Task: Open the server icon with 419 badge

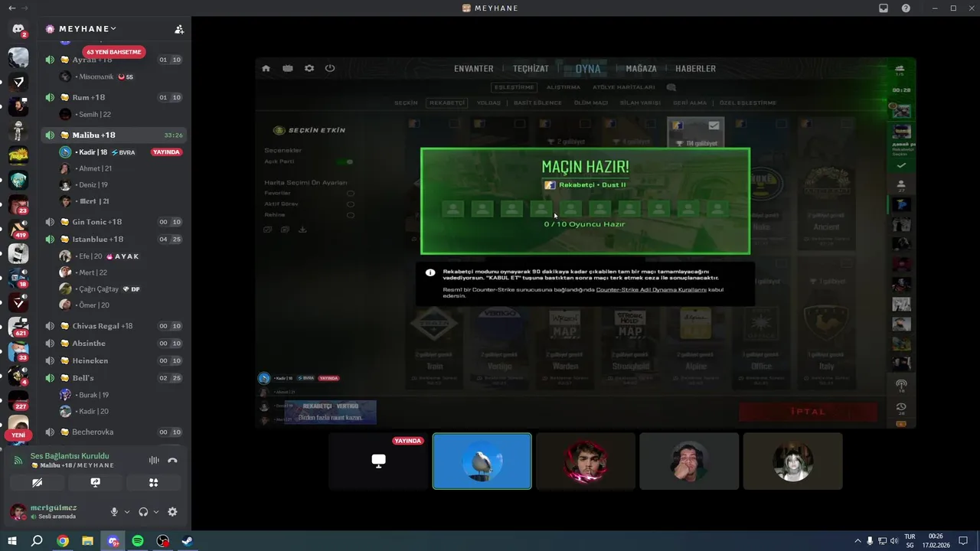Action: 18,229
